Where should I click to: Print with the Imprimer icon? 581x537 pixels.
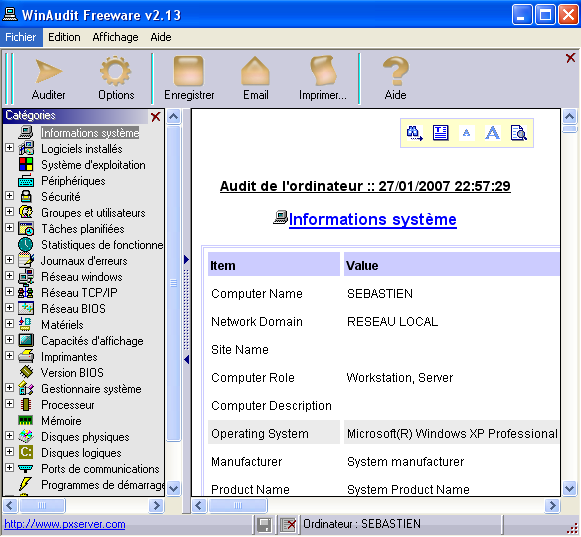[x=323, y=79]
